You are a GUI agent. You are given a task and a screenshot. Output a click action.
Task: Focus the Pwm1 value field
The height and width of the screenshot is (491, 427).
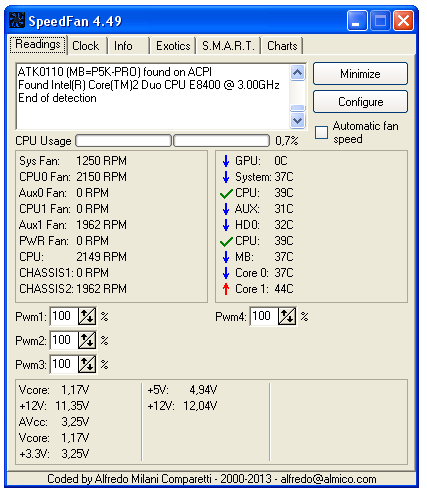64,316
